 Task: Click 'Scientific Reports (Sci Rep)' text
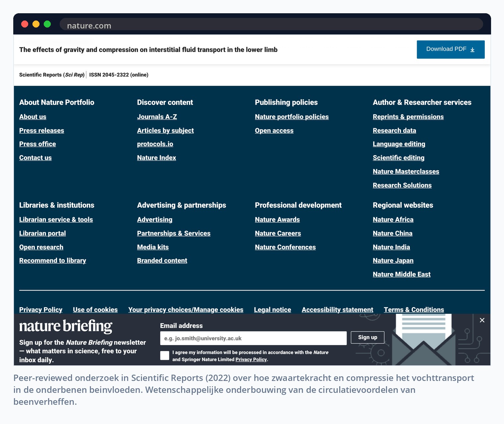pyautogui.click(x=52, y=75)
